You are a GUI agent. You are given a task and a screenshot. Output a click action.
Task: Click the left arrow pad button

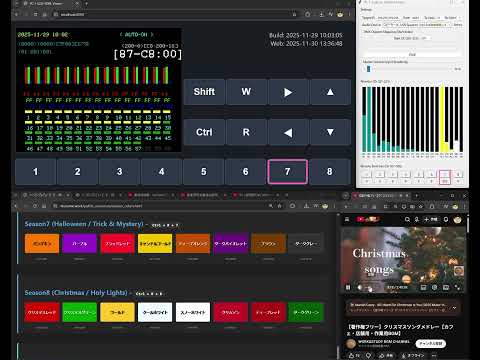(x=288, y=132)
